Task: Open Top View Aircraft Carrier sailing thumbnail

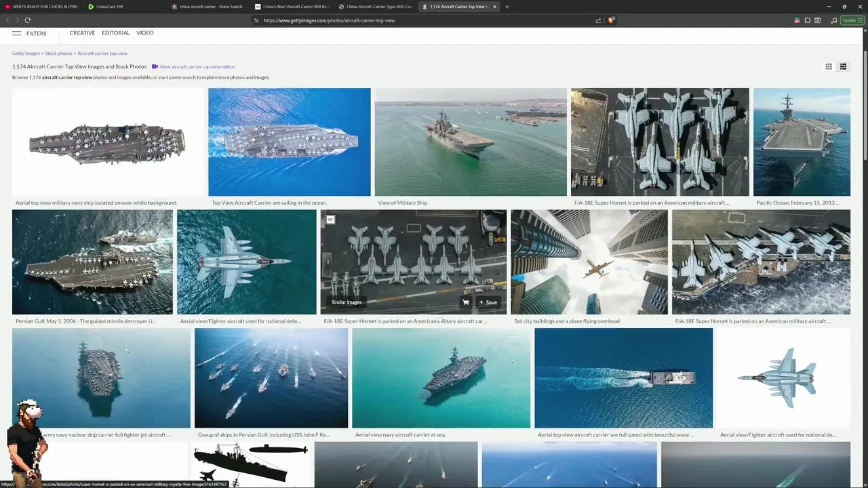Action: [290, 142]
